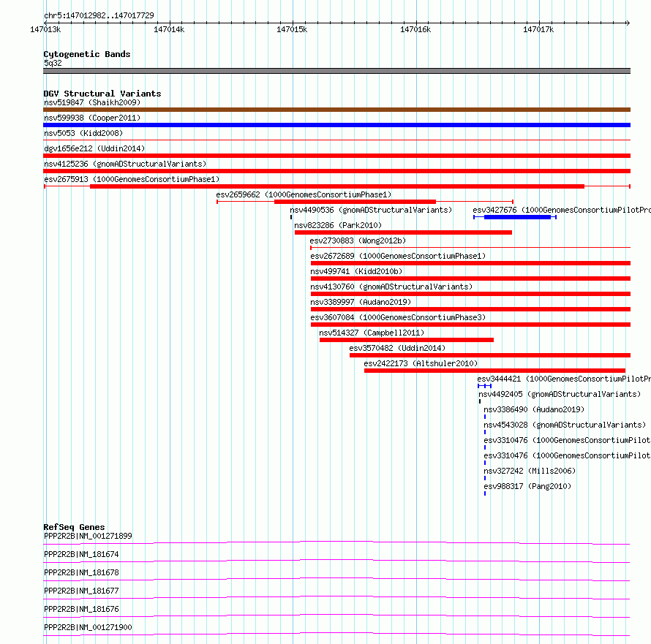Viewport: 651px width, 644px height.
Task: Select the blue nsv599938 variant bar
Action: click(336, 125)
